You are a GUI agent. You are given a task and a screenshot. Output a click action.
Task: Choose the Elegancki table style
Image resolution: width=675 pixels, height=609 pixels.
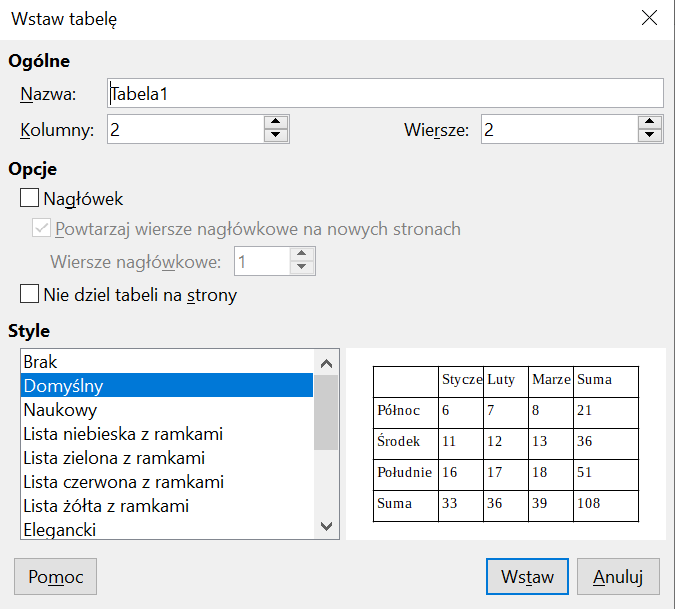coord(166,529)
